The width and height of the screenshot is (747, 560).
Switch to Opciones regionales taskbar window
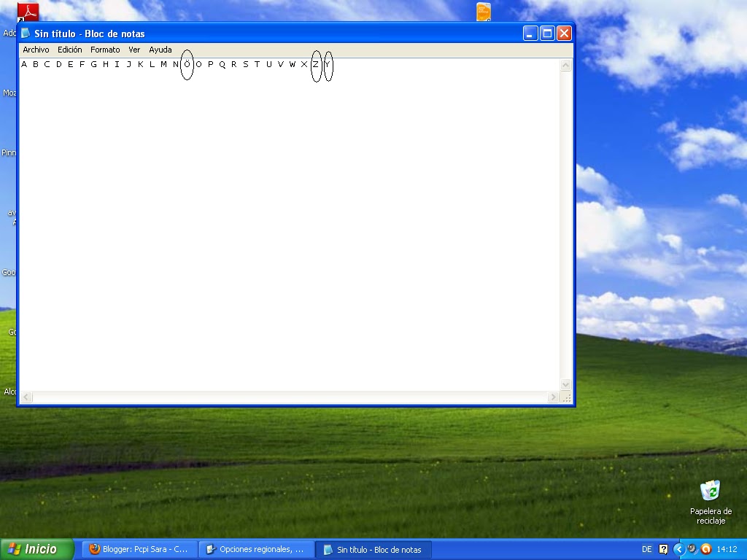pos(256,550)
